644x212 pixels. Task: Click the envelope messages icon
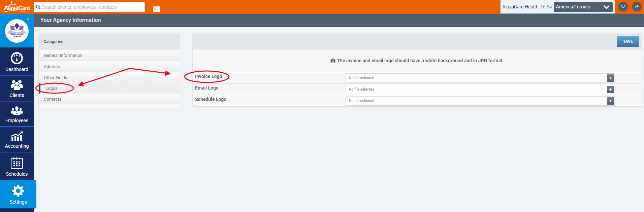tap(157, 9)
